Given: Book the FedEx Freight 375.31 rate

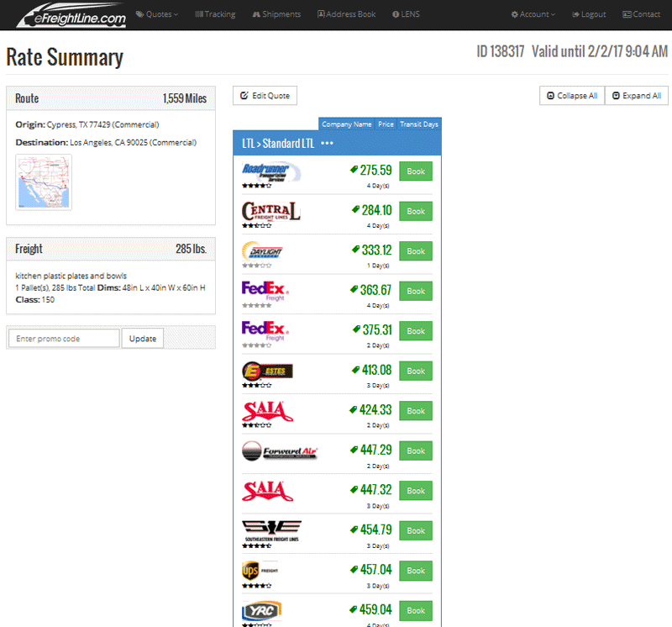Looking at the screenshot, I should [416, 330].
